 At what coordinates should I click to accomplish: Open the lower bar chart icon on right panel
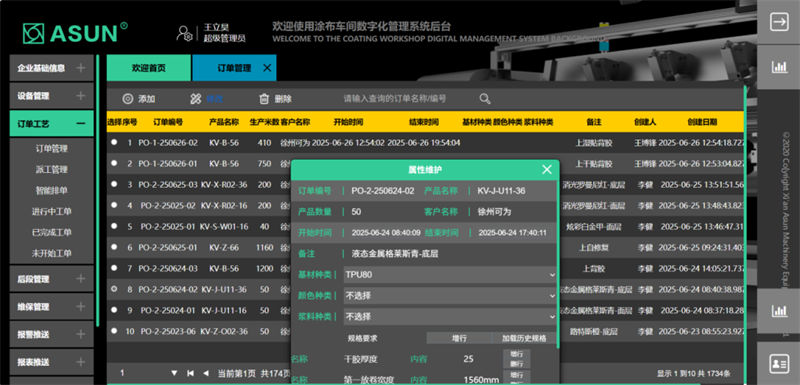[x=779, y=311]
